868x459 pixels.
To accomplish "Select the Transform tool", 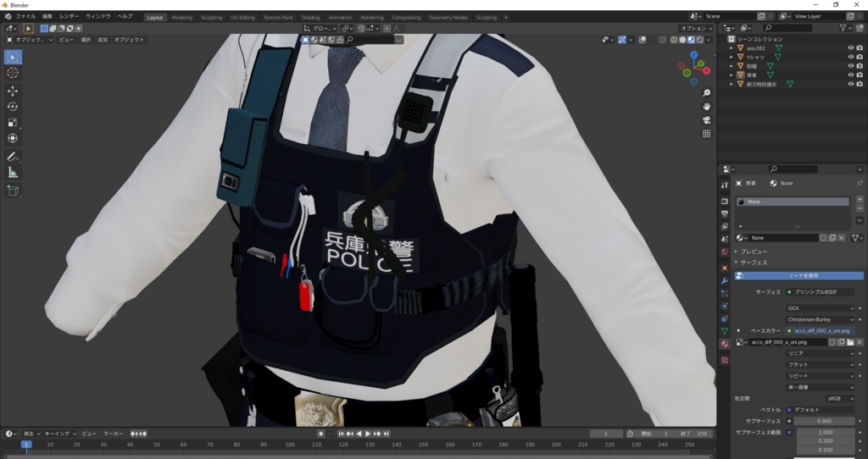I will (x=13, y=138).
